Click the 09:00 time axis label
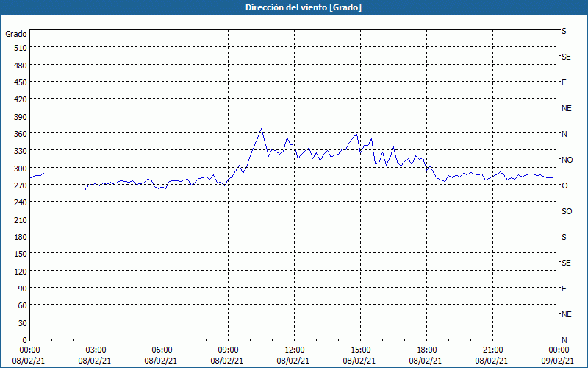This screenshot has height=368, width=588. [228, 350]
